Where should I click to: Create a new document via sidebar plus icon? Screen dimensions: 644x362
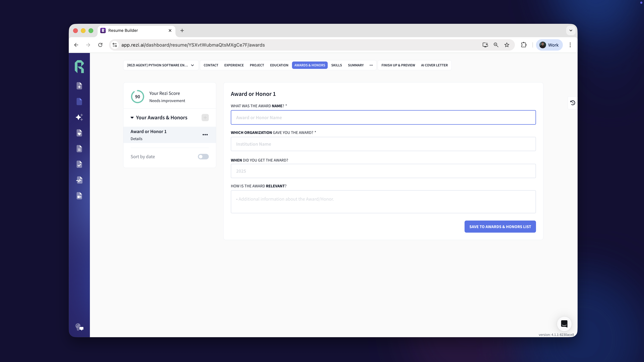[79, 86]
